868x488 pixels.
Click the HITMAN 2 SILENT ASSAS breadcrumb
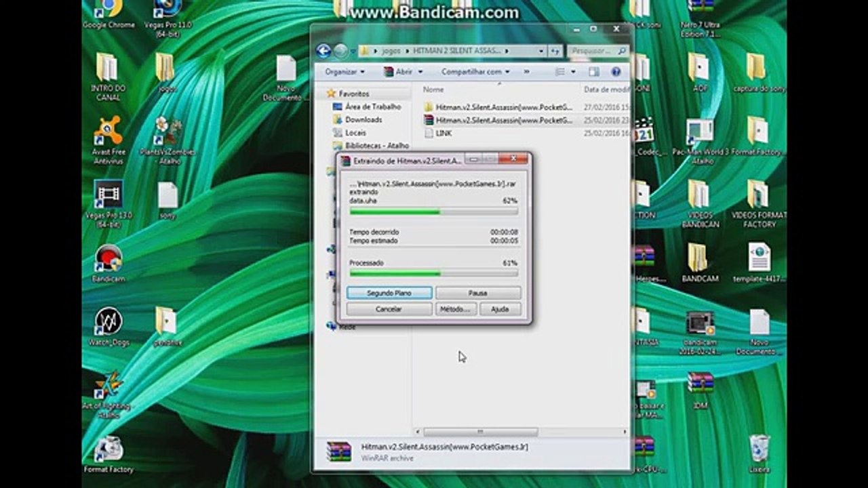456,51
